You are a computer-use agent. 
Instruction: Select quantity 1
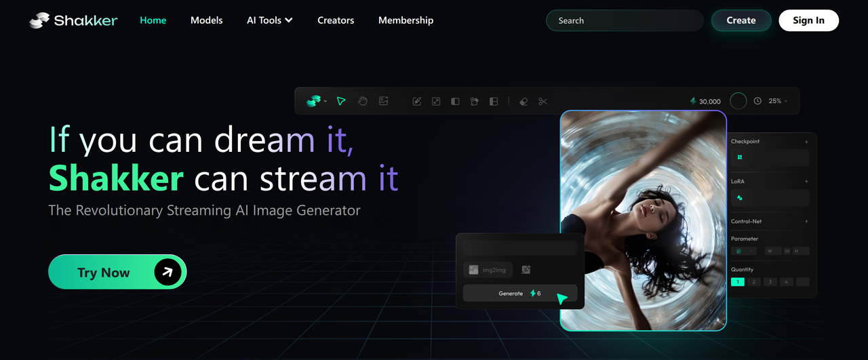coord(737,281)
